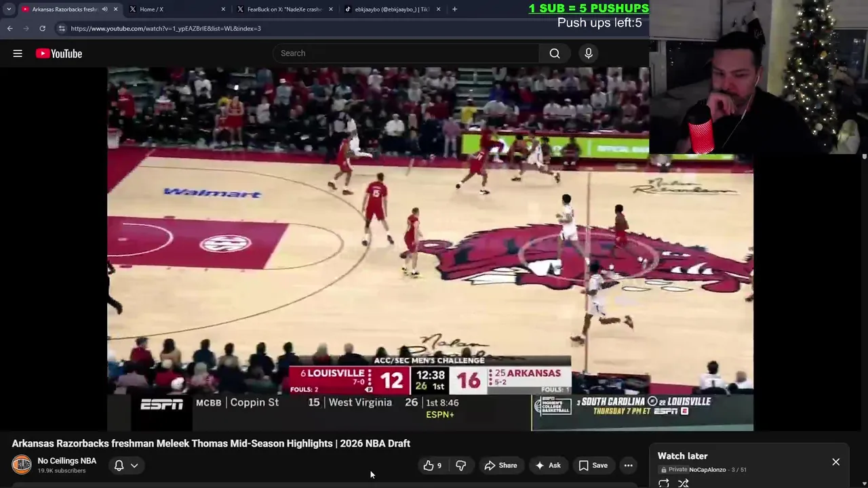Focus the YouTube search field
This screenshot has width=868, height=488.
407,54
